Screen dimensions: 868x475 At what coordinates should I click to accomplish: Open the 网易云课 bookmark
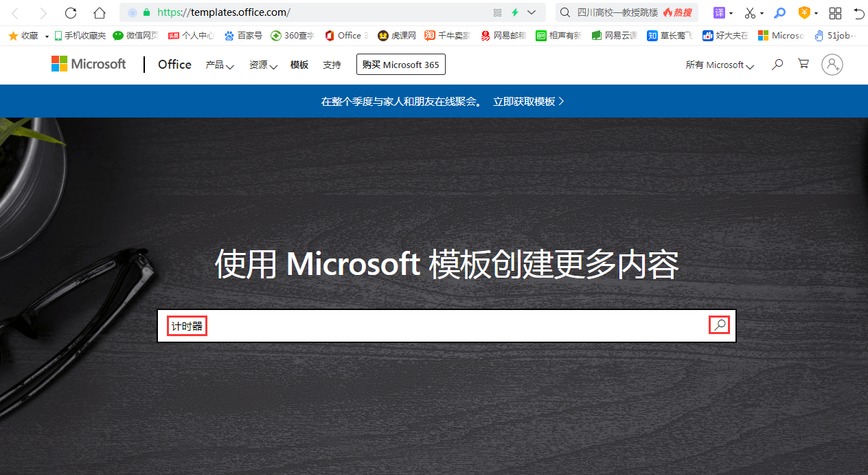(x=615, y=36)
